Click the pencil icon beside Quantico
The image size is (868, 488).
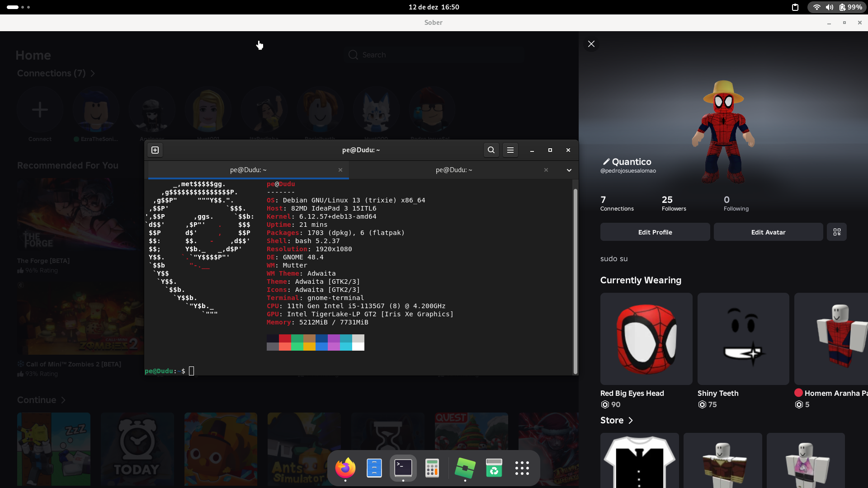(606, 162)
